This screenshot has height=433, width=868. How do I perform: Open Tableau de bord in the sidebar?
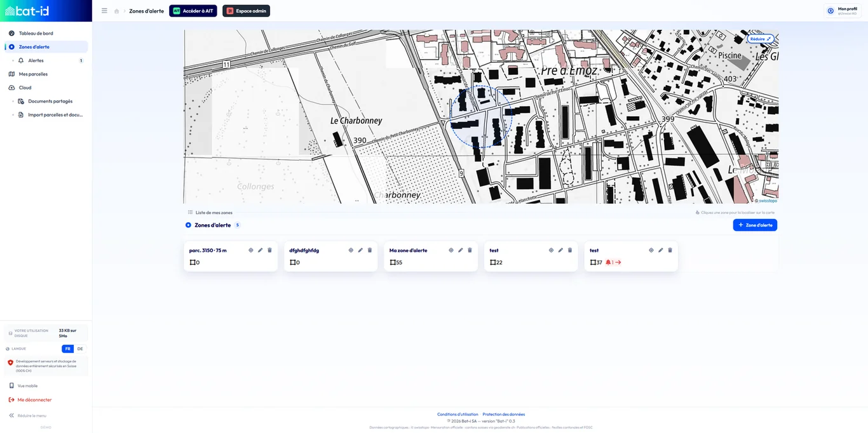(x=46, y=33)
